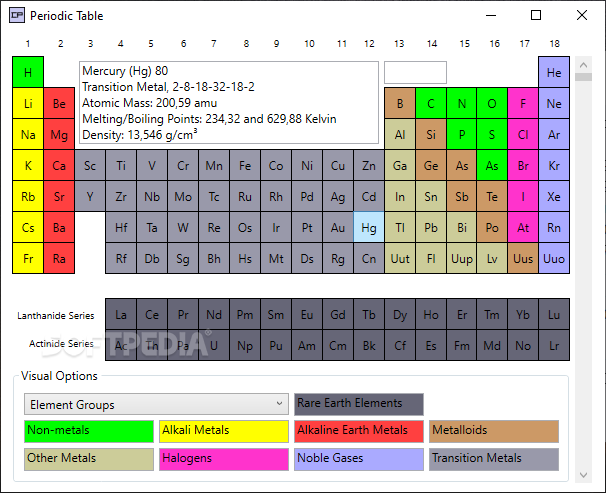Click the Actinide Series label
606x493 pixels.
(x=61, y=343)
